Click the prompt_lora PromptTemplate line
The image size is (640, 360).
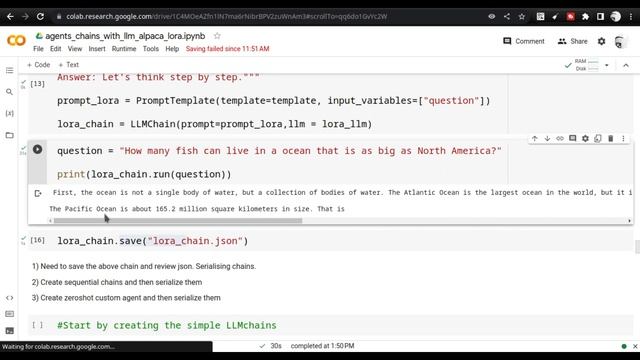(273, 101)
